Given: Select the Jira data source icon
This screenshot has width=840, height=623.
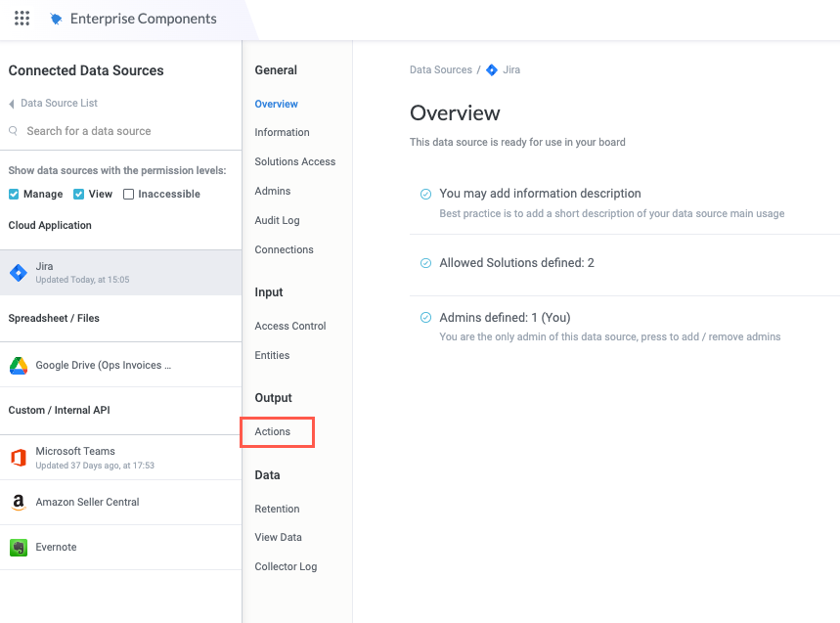Looking at the screenshot, I should click(x=18, y=273).
